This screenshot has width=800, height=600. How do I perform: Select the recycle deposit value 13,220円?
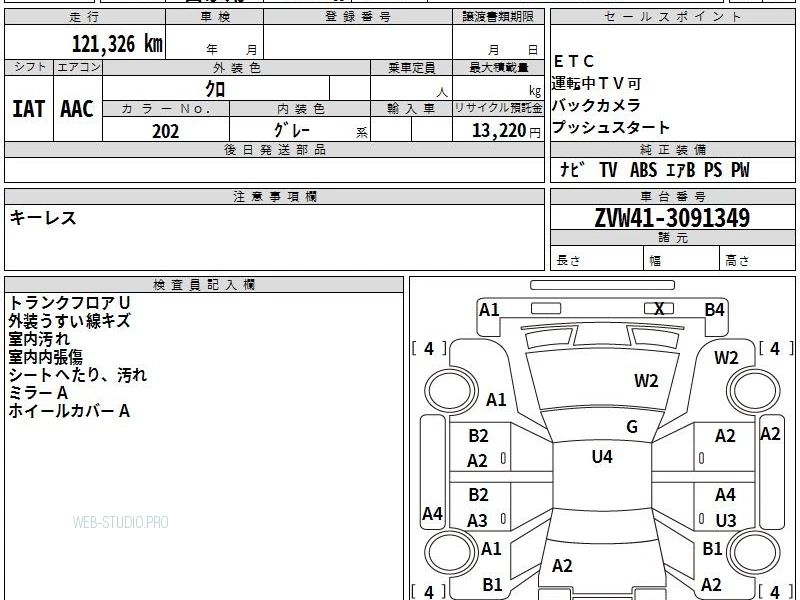(506, 131)
